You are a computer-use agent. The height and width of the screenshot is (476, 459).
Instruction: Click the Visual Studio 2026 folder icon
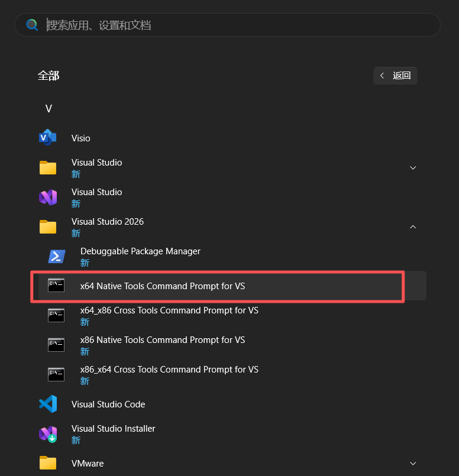(48, 226)
